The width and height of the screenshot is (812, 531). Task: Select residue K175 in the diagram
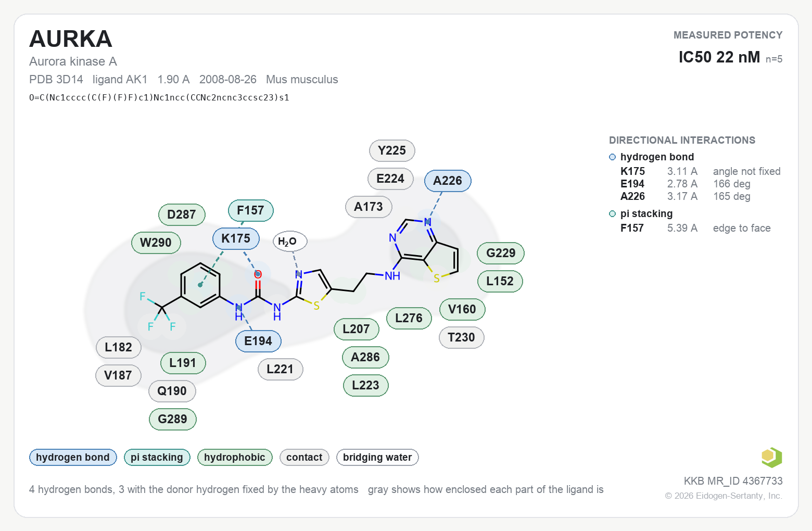click(x=236, y=238)
